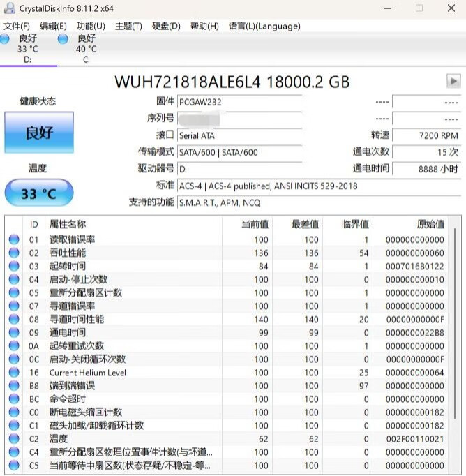This screenshot has height=476, width=466.
Task: Click the next disk arrow button
Action: pos(453,81)
